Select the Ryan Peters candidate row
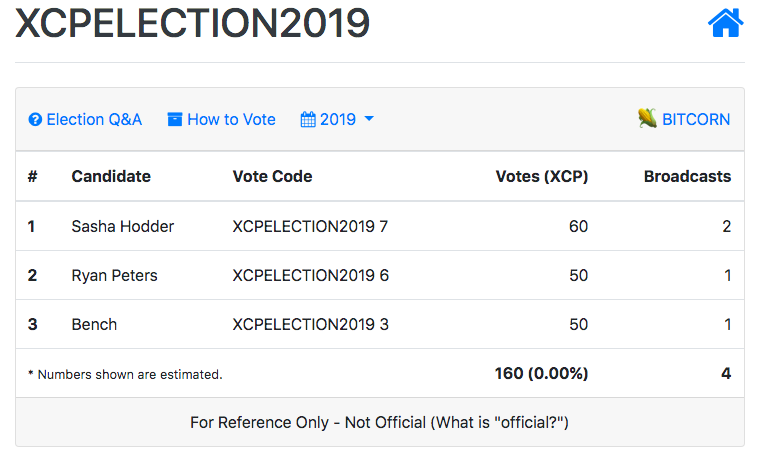Screen dimensions: 768x461 [x=380, y=275]
